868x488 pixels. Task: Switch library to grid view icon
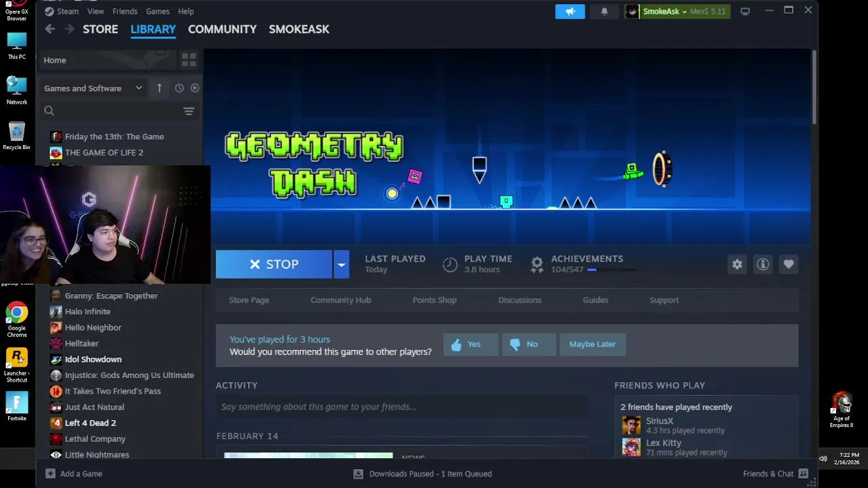point(189,60)
